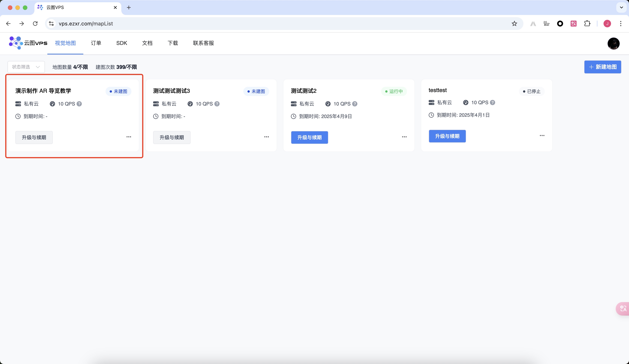Screen dimensions: 629x364
Task: Click the 新建地图 button
Action: coord(603,67)
